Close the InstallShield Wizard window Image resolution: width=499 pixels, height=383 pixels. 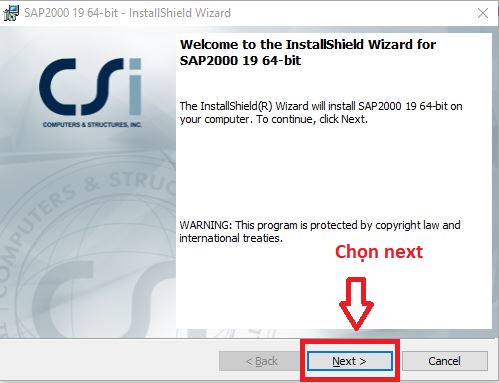tap(483, 13)
